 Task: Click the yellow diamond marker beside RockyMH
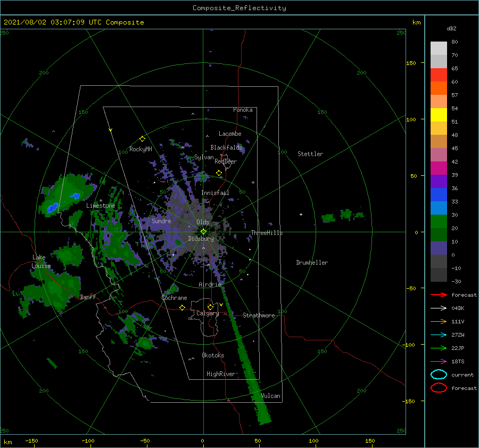coord(142,139)
